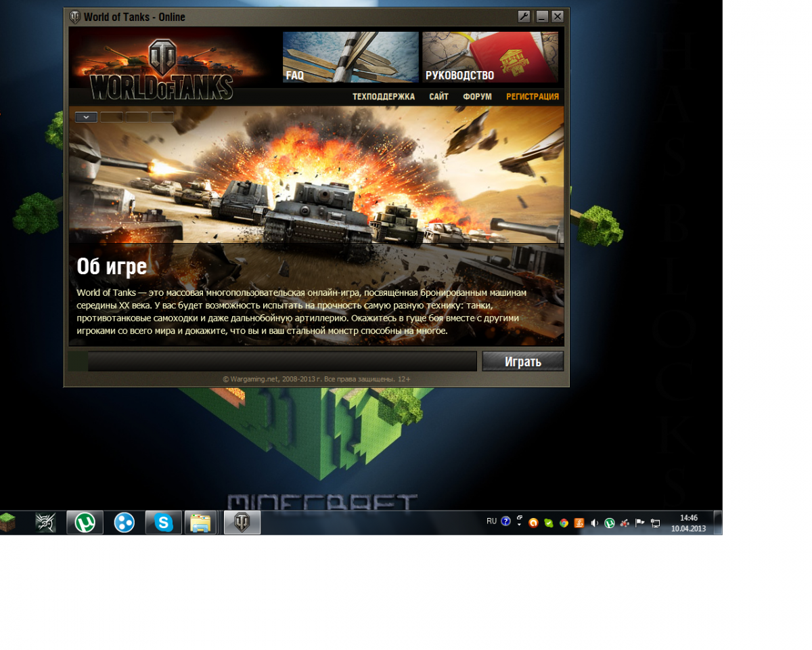Click the Wargaming.net copyright text
The height and width of the screenshot is (650, 812).
316,379
